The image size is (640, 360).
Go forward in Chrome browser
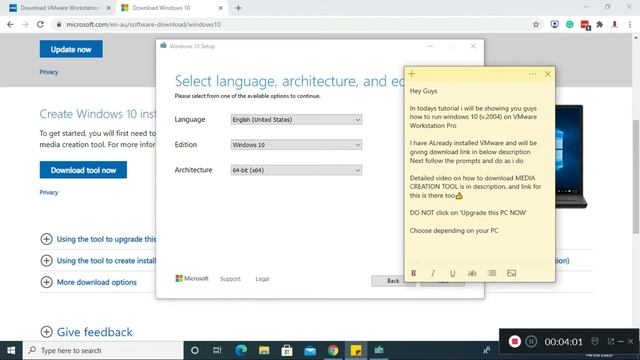pos(25,24)
